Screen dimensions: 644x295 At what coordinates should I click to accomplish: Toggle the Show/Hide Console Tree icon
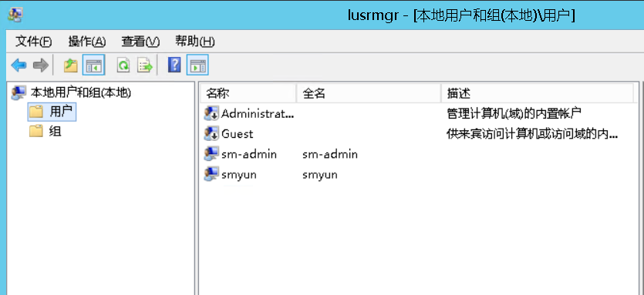(93, 65)
